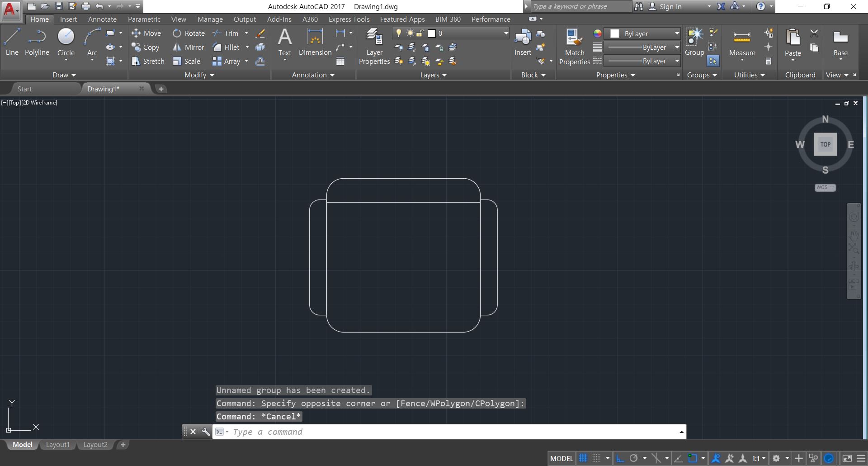
Task: Click the Offset tool icon
Action: click(x=260, y=61)
